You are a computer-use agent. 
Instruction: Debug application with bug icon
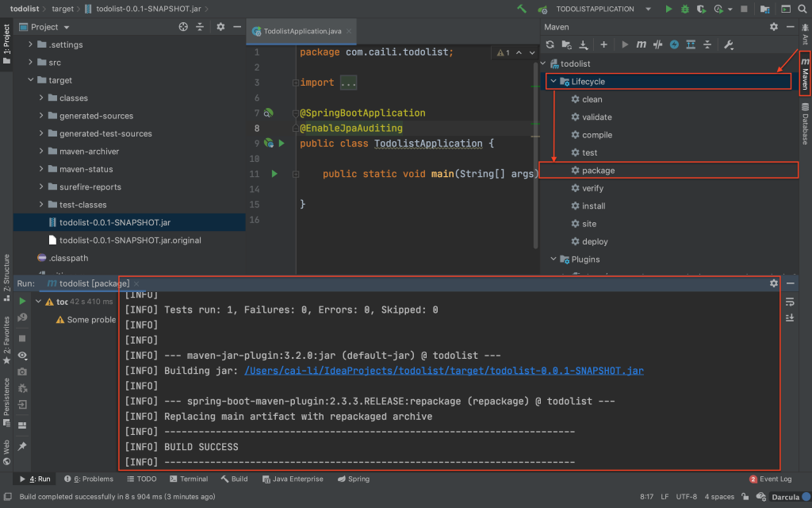click(x=685, y=9)
